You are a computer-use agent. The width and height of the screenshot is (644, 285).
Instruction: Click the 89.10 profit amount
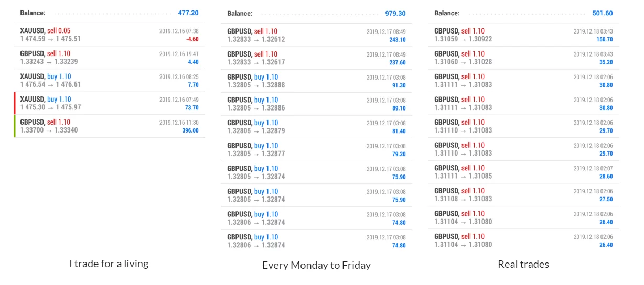tap(399, 108)
